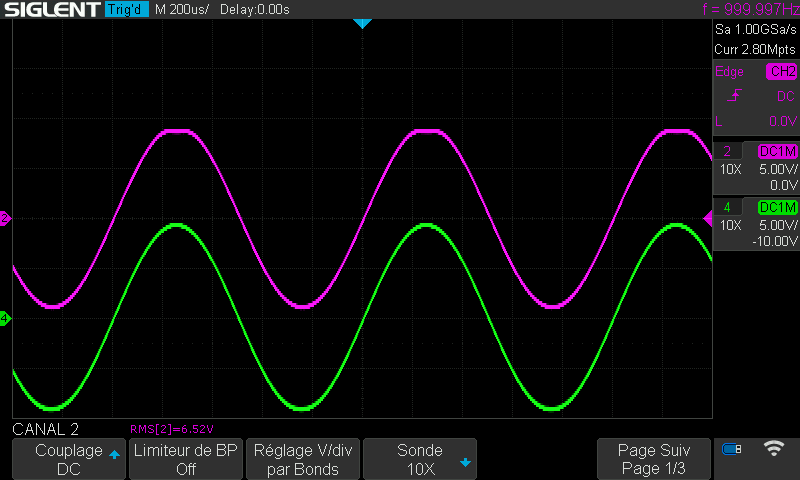This screenshot has width=800, height=480.
Task: Click channel 2 DC1M coupling badge
Action: [778, 151]
